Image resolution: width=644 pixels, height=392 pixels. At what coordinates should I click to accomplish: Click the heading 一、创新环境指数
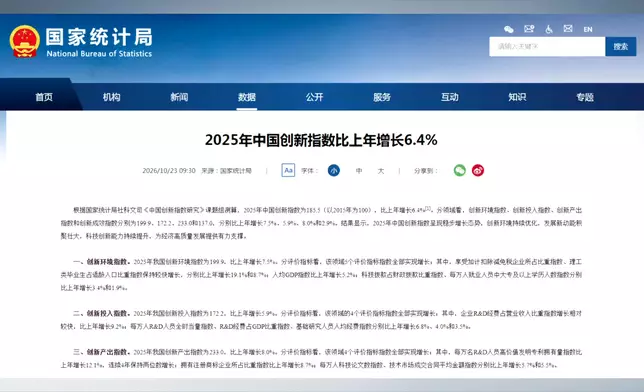pyautogui.click(x=101, y=261)
